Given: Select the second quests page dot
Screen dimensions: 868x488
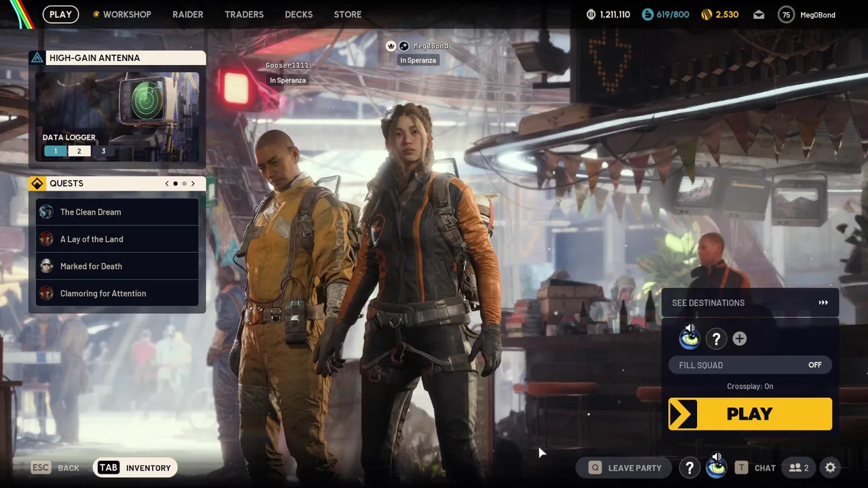Looking at the screenshot, I should 184,184.
